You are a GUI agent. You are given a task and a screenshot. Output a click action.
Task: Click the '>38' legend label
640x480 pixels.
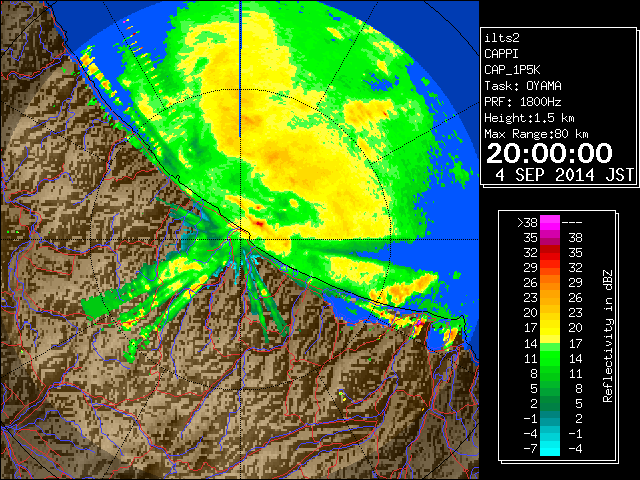[527, 222]
